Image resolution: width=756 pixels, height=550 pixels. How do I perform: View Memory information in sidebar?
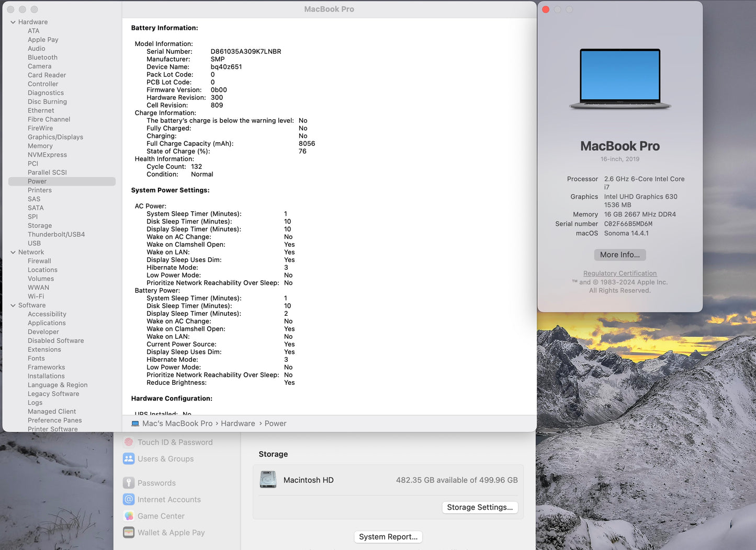pos(40,146)
